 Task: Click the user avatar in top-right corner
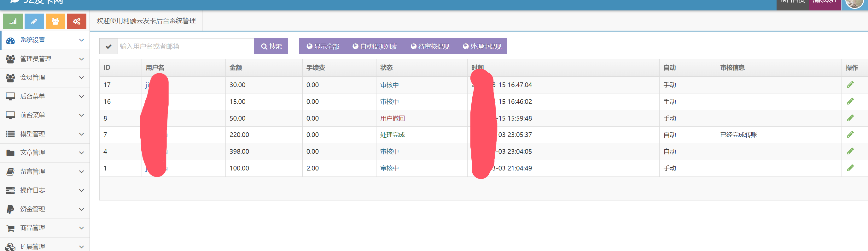[854, 3]
